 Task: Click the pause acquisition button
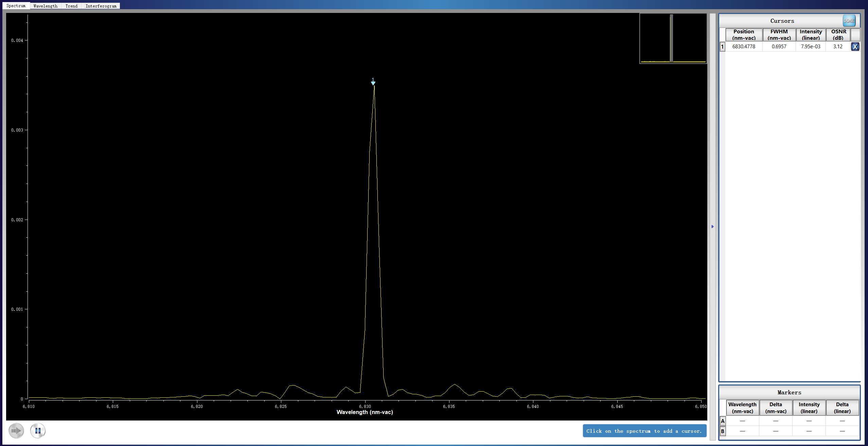click(38, 431)
